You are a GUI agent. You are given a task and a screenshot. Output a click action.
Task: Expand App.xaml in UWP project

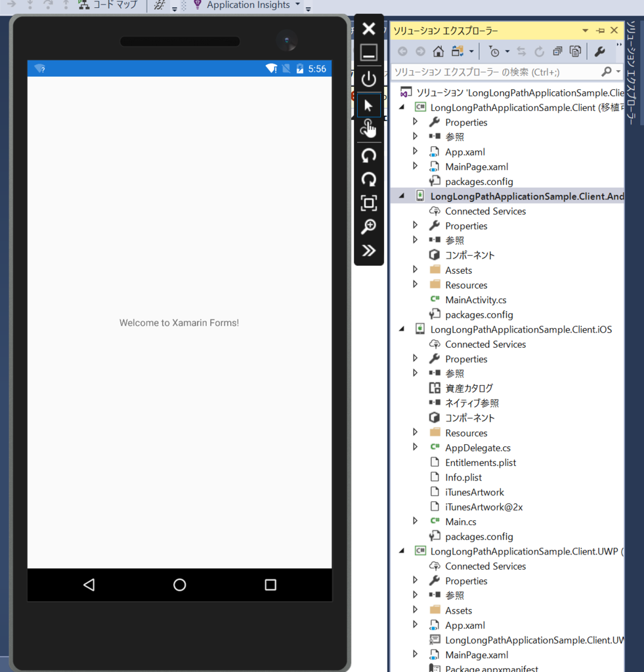point(415,625)
